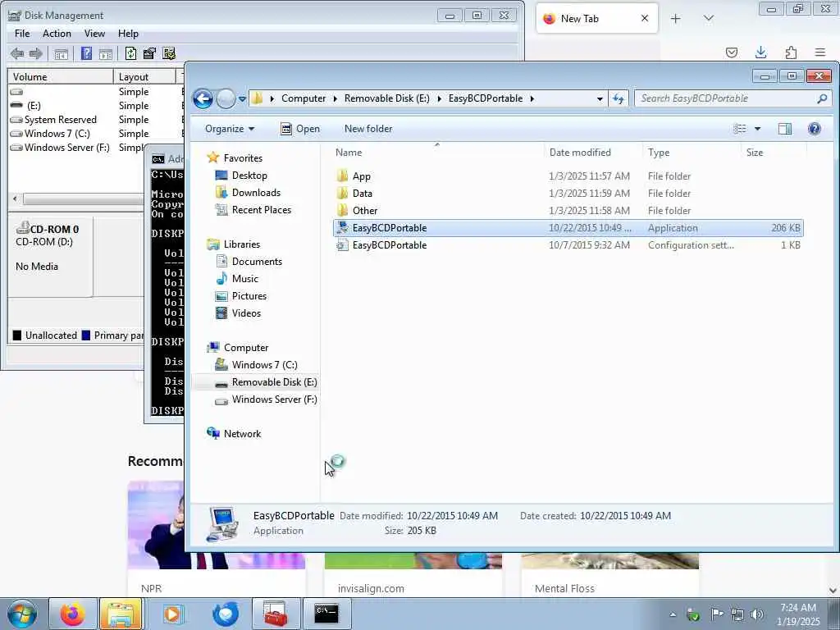The width and height of the screenshot is (840, 630).
Task: Click Disk Management help toolbar icon
Action: point(86,53)
